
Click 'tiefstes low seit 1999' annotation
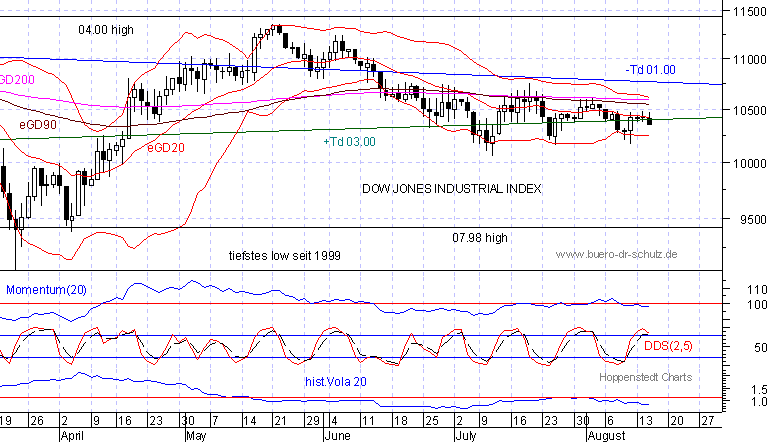(x=285, y=255)
